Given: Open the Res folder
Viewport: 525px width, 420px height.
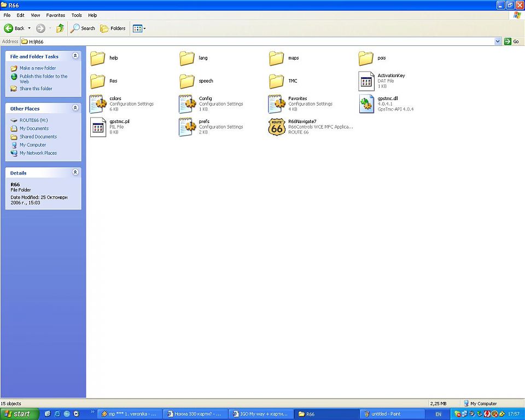Looking at the screenshot, I should point(98,81).
